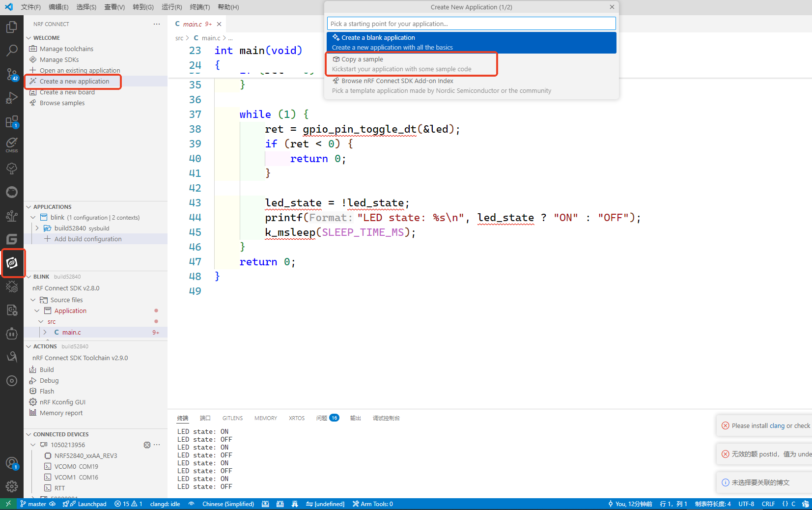This screenshot has height=510, width=812.
Task: Click the master branch status bar item
Action: [x=33, y=504]
